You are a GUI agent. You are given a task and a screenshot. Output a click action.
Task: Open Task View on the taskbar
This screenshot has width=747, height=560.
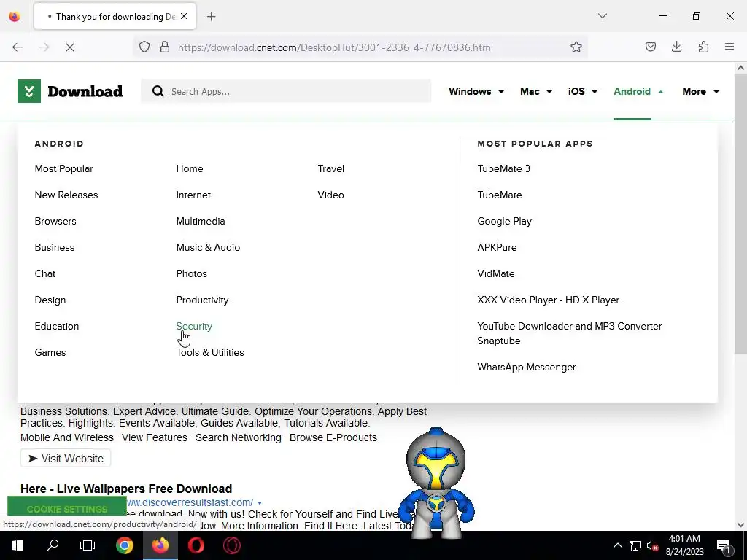point(88,545)
